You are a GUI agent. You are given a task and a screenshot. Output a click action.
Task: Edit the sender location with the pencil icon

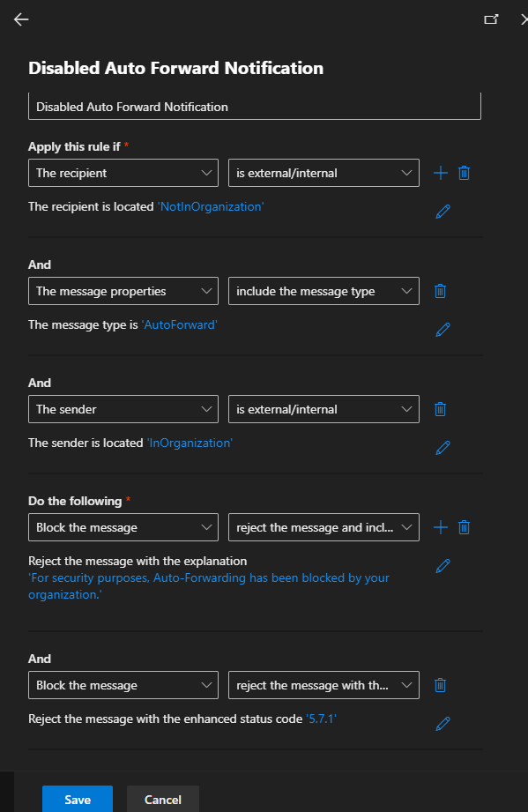click(443, 448)
